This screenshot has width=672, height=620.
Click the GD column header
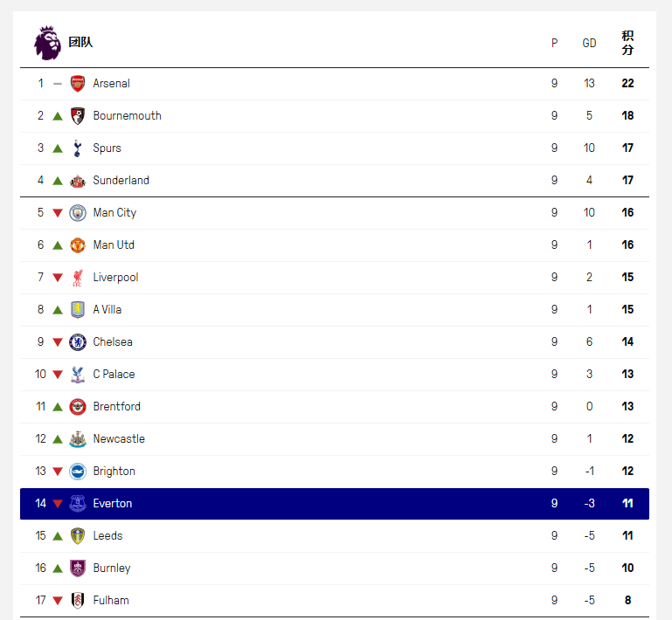click(x=589, y=44)
